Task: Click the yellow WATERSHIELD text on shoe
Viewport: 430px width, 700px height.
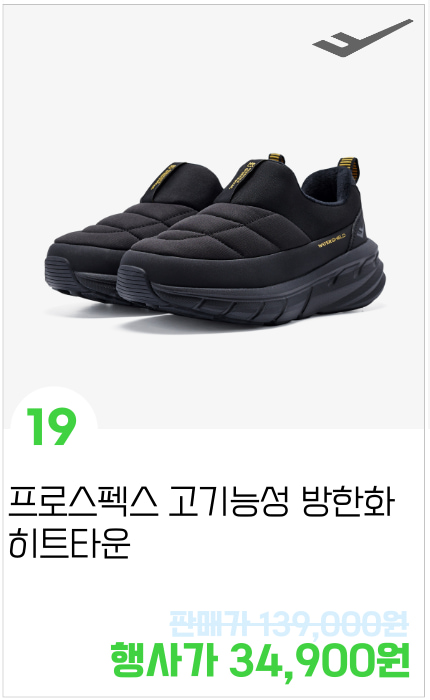Action: point(332,243)
